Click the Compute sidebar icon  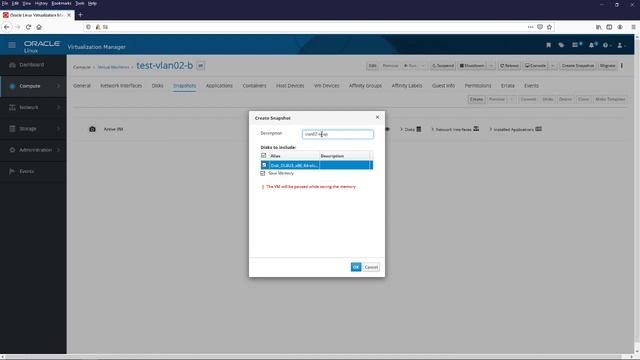click(x=12, y=86)
